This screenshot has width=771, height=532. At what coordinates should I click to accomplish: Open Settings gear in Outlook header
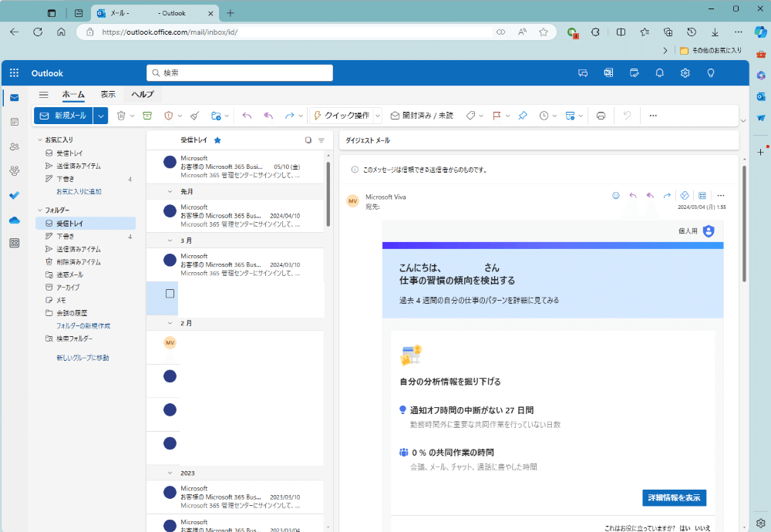[685, 72]
